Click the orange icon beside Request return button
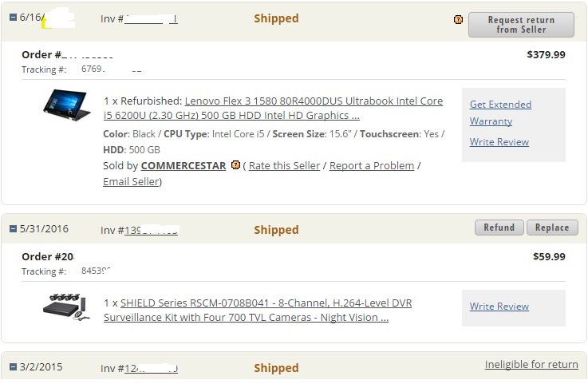Viewport: 588px width, 384px height. click(458, 19)
